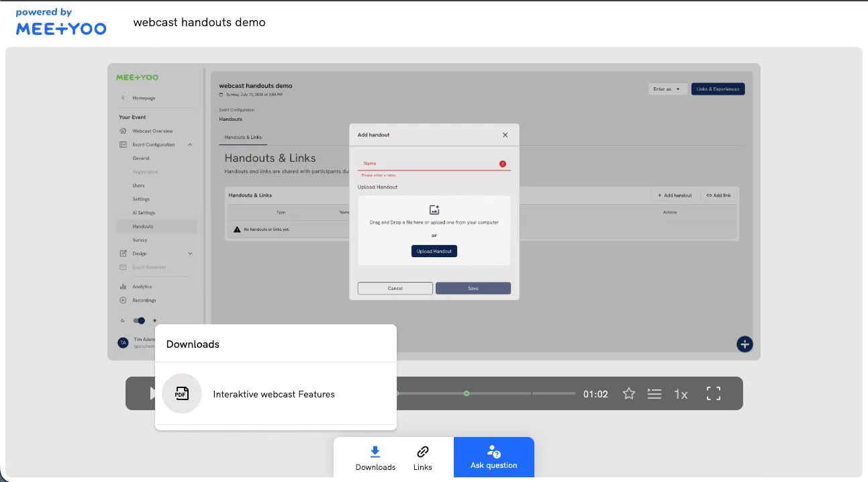Click Interaktive webcast Features file name

click(x=274, y=394)
